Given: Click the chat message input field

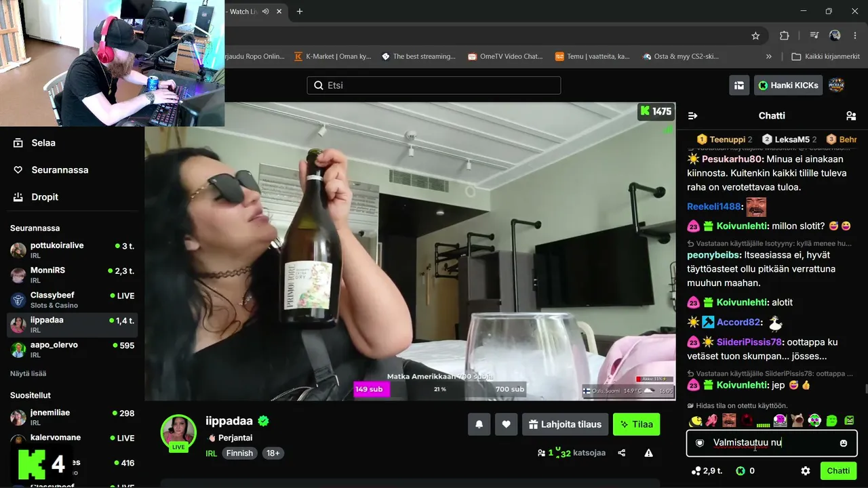Looking at the screenshot, I should [772, 443].
